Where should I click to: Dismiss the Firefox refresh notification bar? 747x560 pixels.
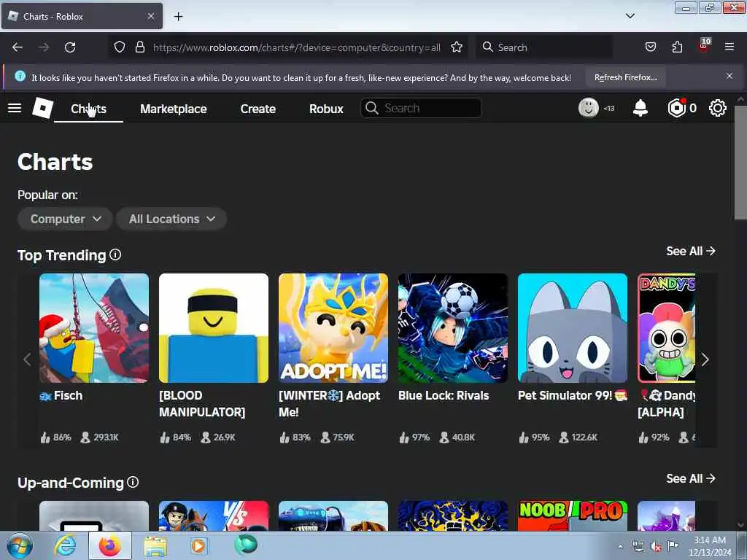[x=729, y=76]
